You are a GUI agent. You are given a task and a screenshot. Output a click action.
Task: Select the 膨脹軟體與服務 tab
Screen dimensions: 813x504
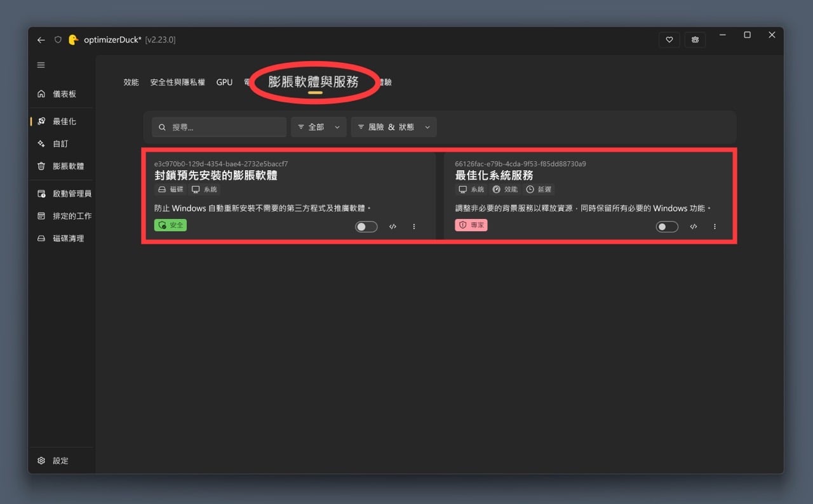point(314,82)
